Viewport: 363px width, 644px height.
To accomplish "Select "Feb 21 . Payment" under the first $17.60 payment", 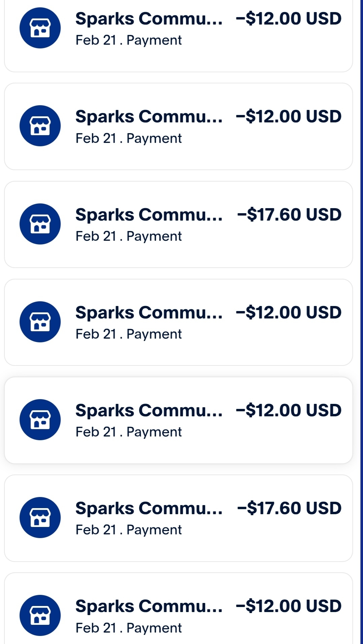I will click(x=129, y=236).
